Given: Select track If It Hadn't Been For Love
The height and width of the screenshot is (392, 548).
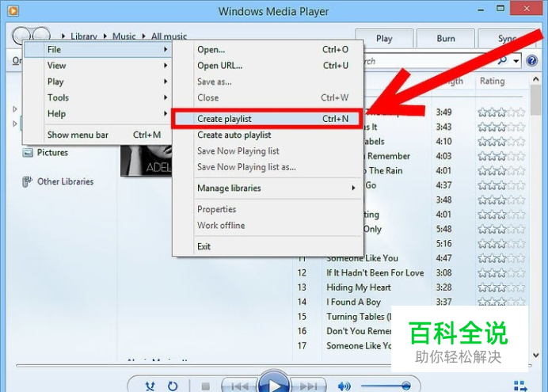Looking at the screenshot, I should click(375, 273).
